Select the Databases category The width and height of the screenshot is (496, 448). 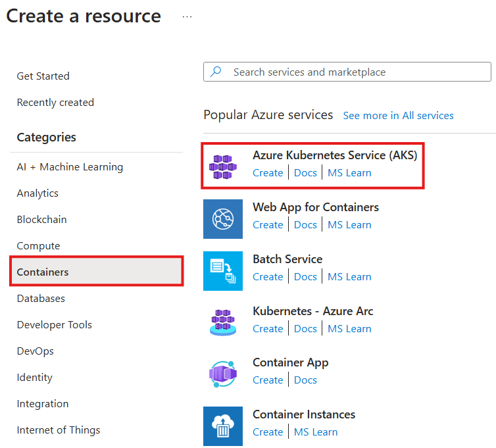point(41,299)
